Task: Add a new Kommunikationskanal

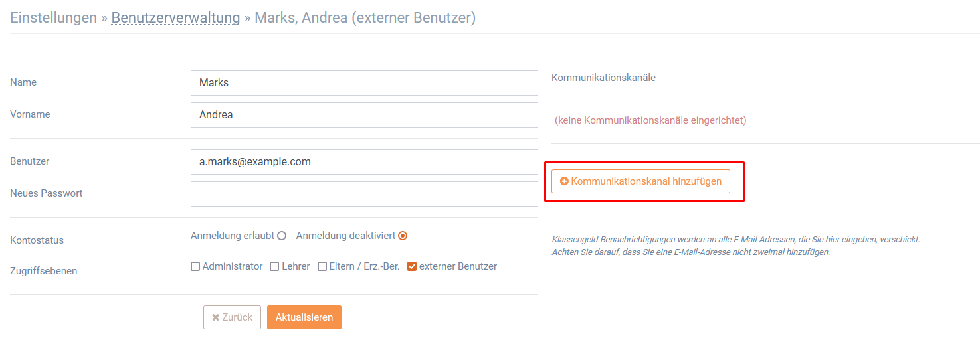Action: [640, 181]
